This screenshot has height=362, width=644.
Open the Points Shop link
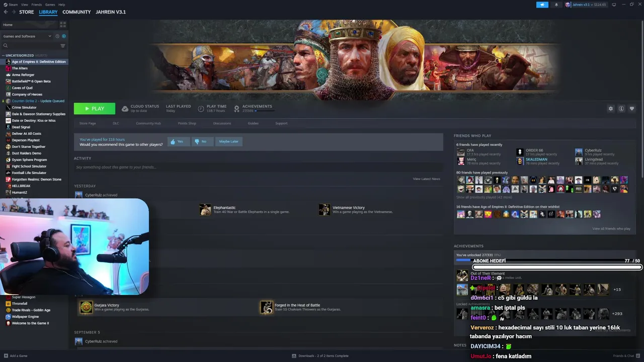coord(187,123)
